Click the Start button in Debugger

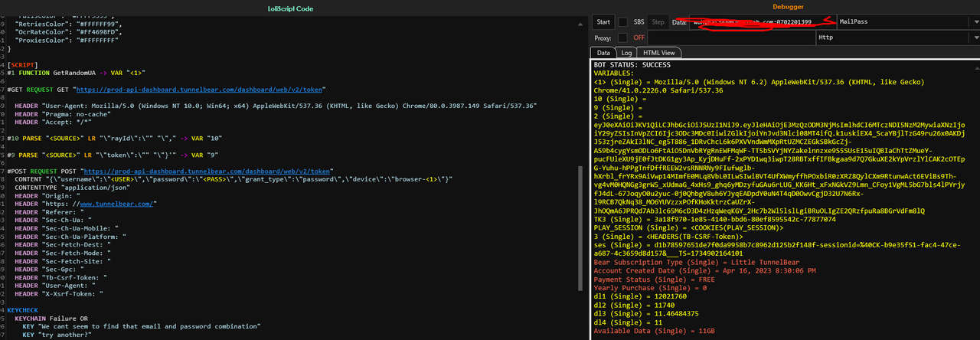tap(603, 22)
